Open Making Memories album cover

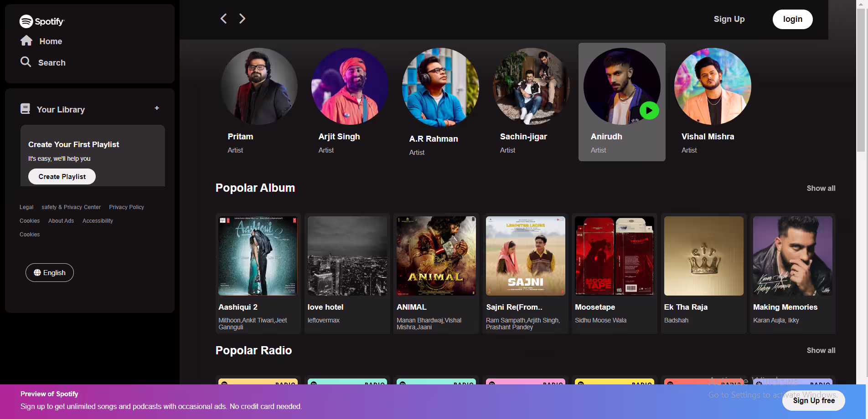click(x=793, y=256)
